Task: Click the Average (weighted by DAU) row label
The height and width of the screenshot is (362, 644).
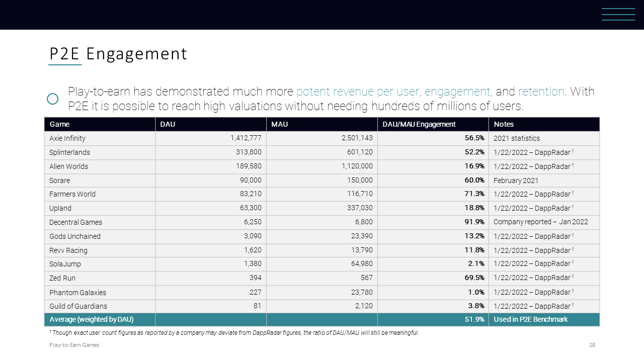Action: pyautogui.click(x=92, y=320)
